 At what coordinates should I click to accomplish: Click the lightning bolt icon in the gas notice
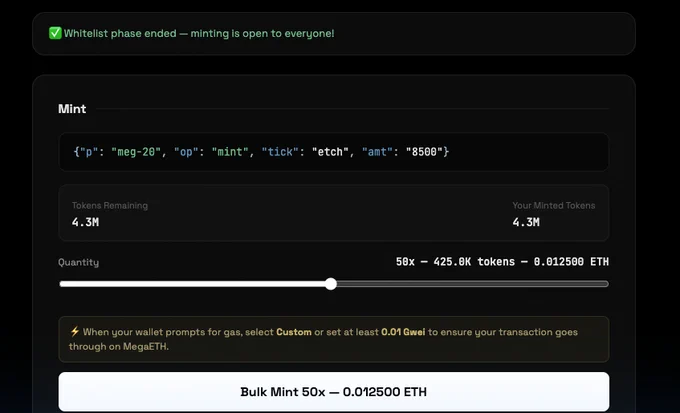tap(75, 331)
